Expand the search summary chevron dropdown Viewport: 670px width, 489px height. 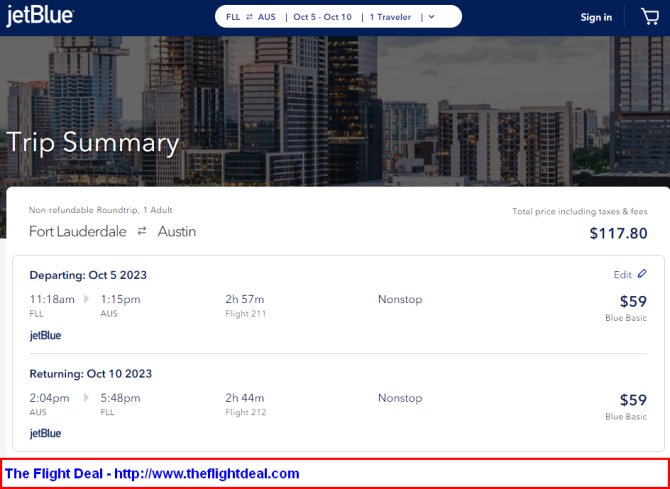[x=431, y=17]
